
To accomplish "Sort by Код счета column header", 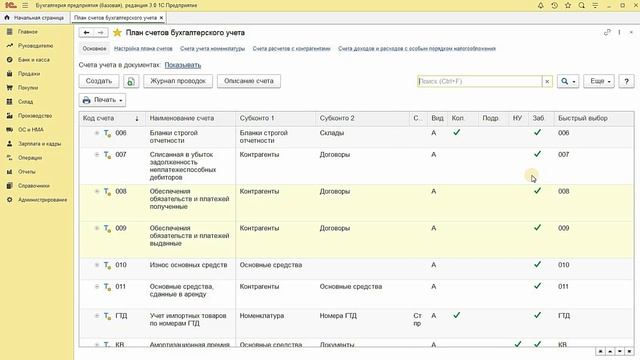I will tap(112, 118).
